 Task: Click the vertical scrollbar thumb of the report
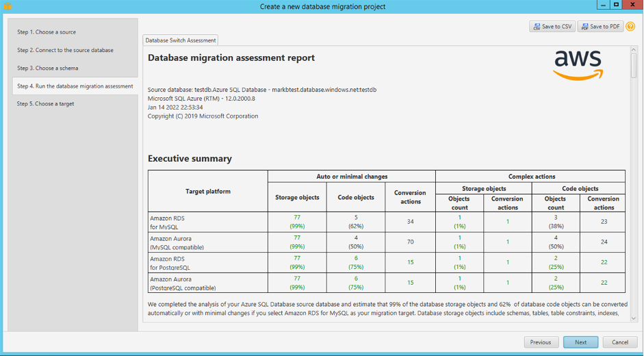pos(633,65)
